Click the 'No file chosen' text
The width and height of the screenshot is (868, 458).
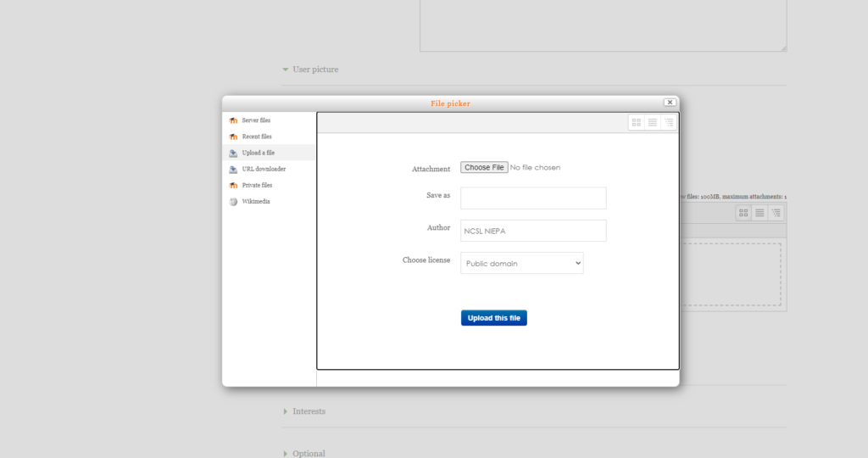(x=535, y=167)
